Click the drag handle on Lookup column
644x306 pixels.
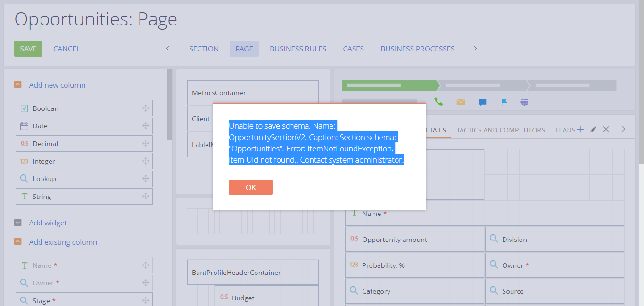click(x=146, y=179)
